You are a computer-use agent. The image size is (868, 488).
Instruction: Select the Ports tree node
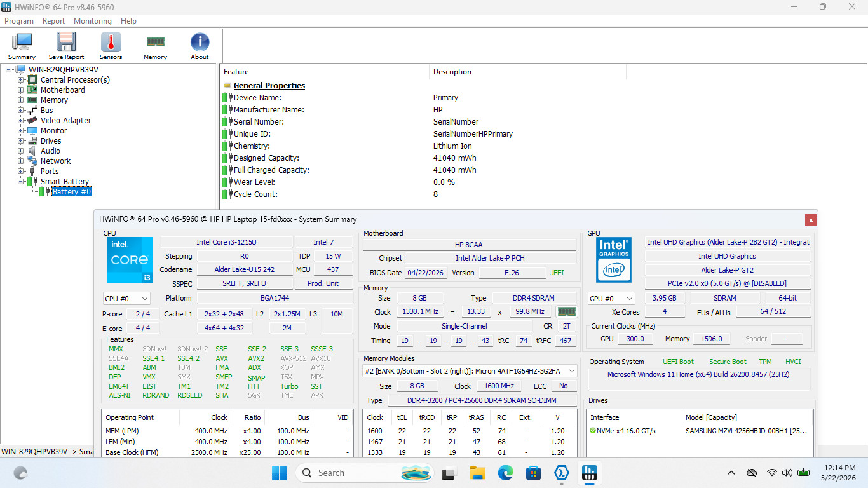[50, 172]
